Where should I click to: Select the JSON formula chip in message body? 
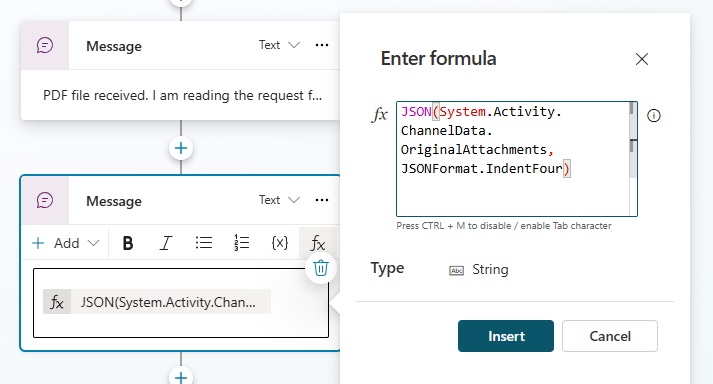(157, 302)
